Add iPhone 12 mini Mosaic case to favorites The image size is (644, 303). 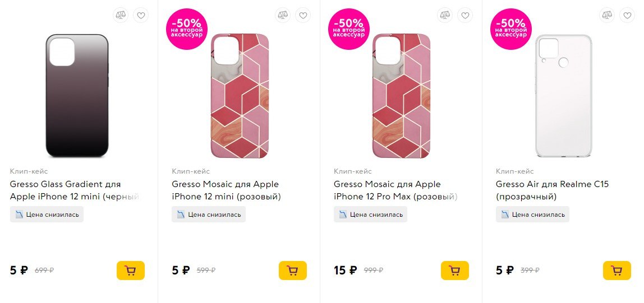click(x=303, y=15)
